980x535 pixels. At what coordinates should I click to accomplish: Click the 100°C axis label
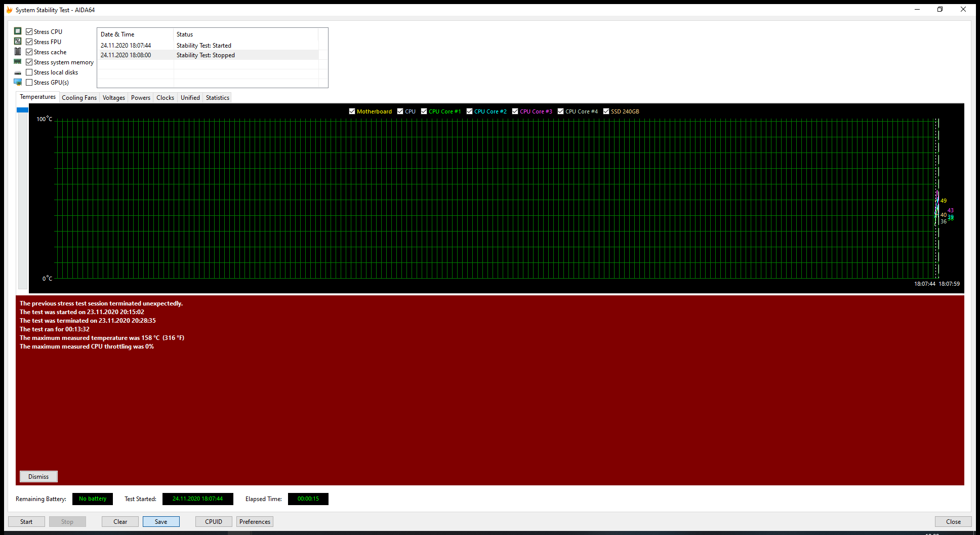(45, 119)
